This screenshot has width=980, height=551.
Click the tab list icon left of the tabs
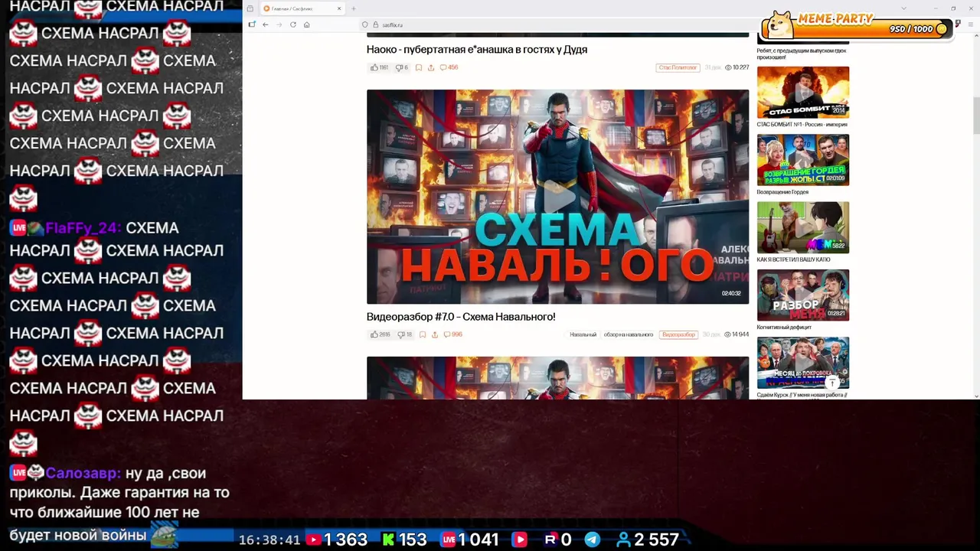250,8
